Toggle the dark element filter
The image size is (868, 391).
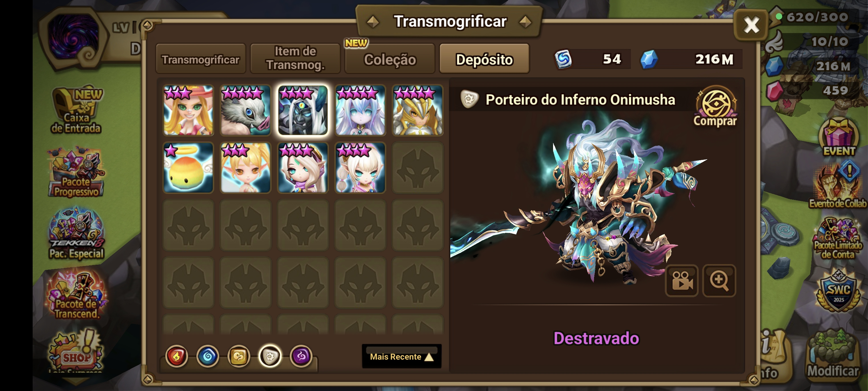[301, 356]
